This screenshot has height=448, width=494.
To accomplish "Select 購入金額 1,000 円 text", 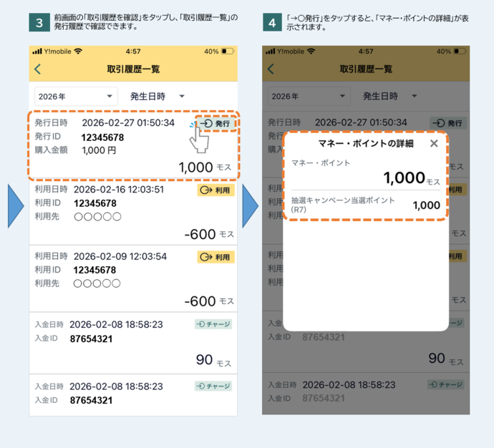I will (x=99, y=150).
